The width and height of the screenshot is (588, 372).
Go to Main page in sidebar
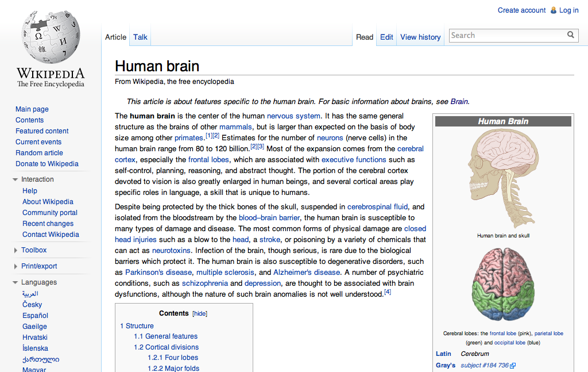[32, 109]
